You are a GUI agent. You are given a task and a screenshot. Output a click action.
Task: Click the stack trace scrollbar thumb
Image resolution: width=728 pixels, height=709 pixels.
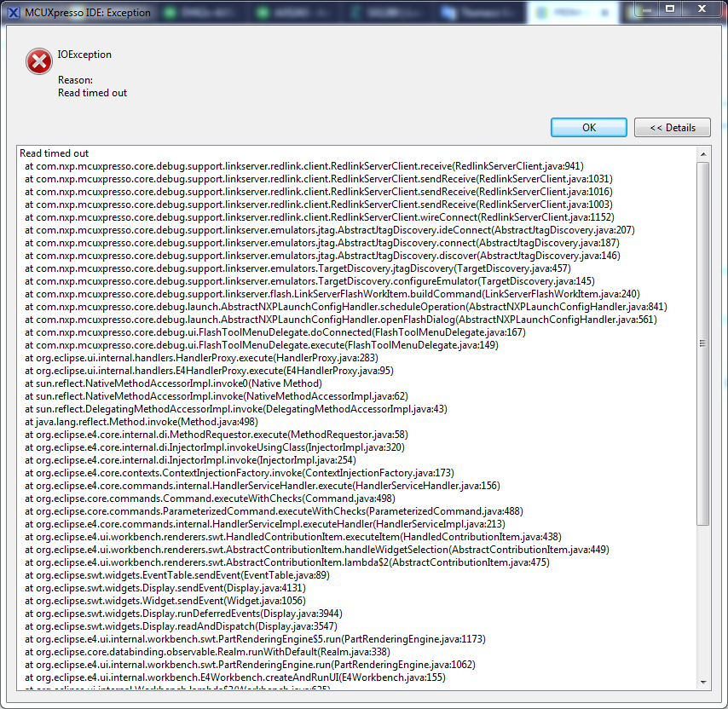[703, 343]
